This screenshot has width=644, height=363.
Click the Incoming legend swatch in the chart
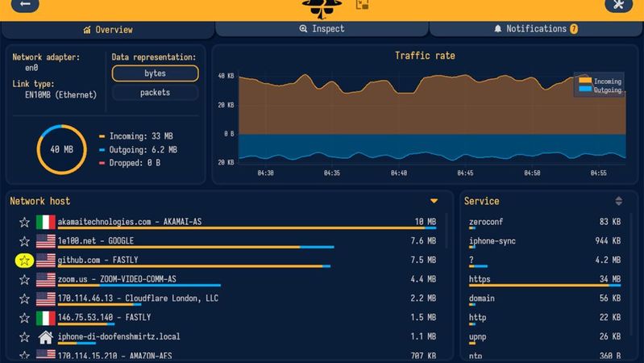[x=584, y=81]
